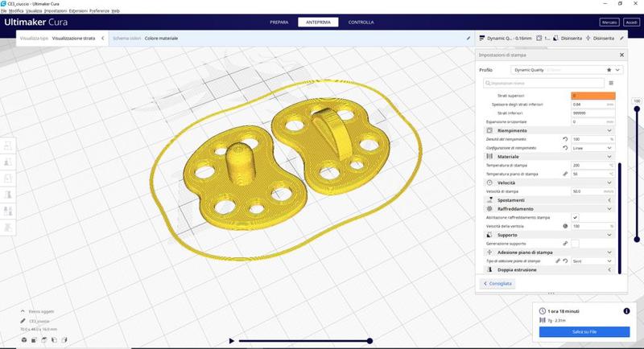This screenshot has width=644, height=349.
Task: Click link icon beside Generazione supporto
Action: click(565, 244)
